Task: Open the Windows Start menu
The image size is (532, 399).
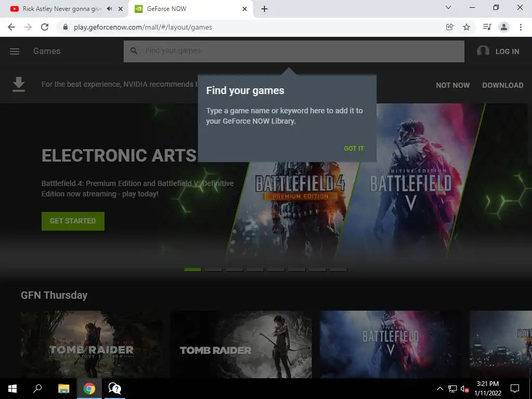Action: pyautogui.click(x=12, y=389)
